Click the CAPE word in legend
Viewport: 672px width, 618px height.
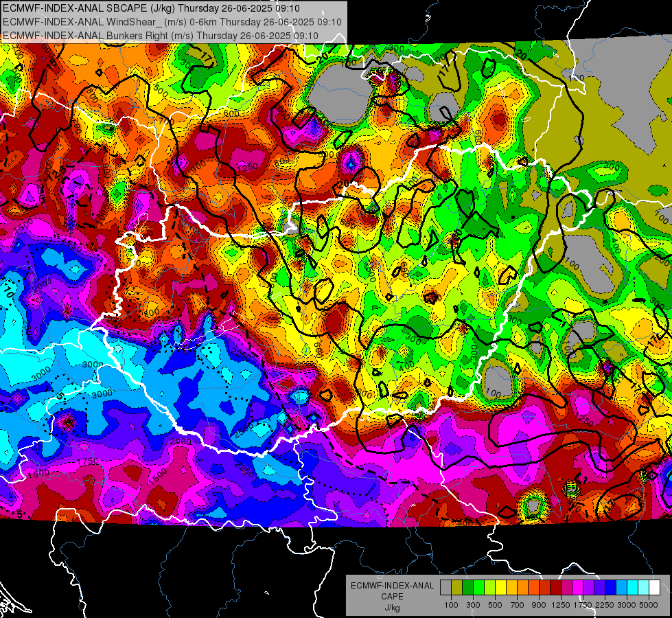(392, 596)
